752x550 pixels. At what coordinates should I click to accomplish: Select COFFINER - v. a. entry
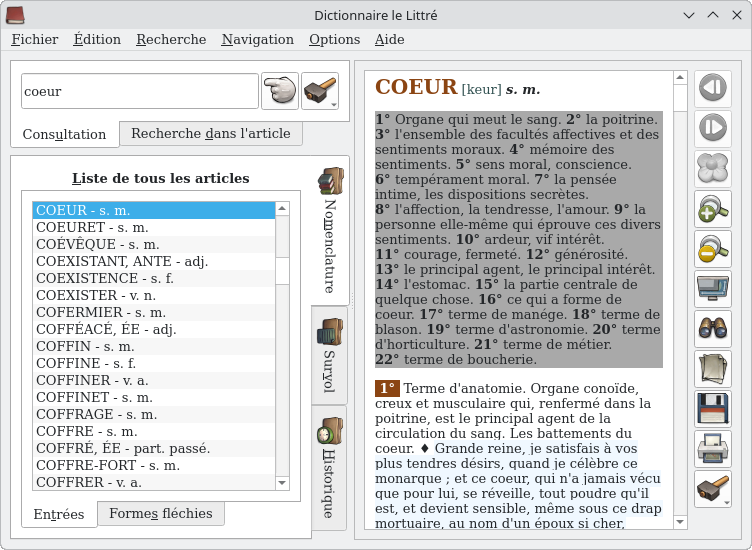click(154, 380)
